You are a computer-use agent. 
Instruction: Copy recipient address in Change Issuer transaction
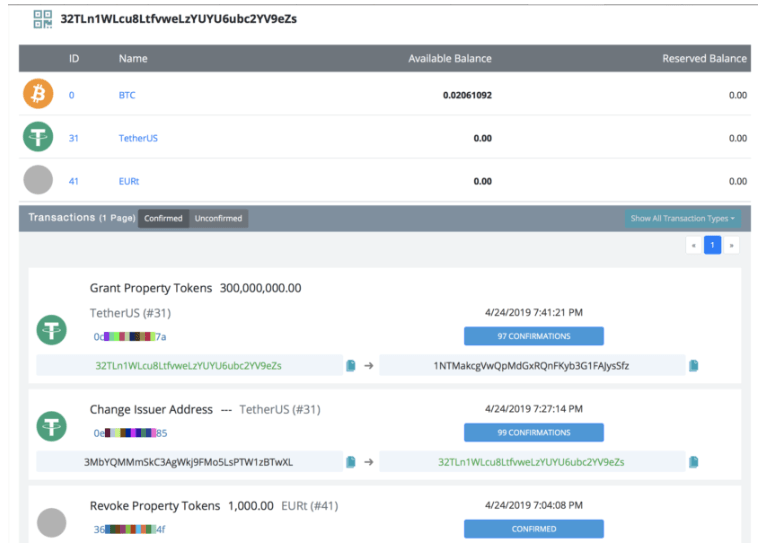coord(694,462)
